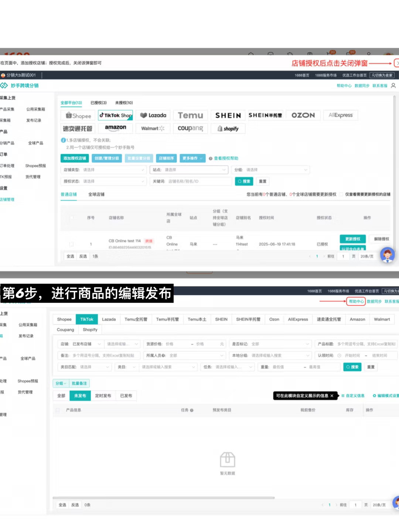Focus the 备注 input field
Screen dimensions: 399x532
coord(99,355)
